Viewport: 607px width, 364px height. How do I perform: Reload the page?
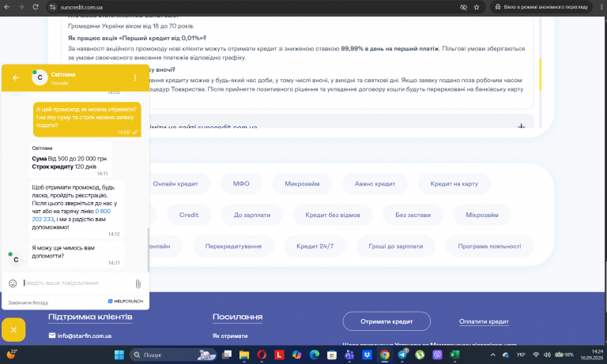click(x=36, y=7)
